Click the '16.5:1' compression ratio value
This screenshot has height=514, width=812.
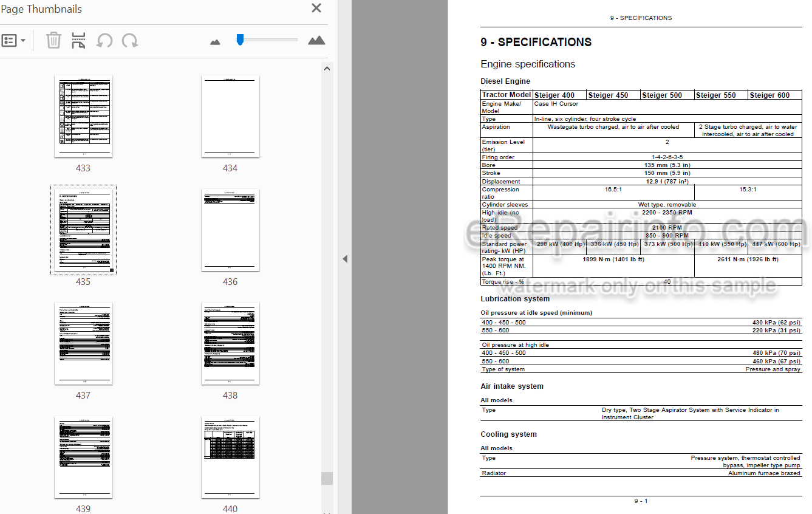pyautogui.click(x=613, y=190)
